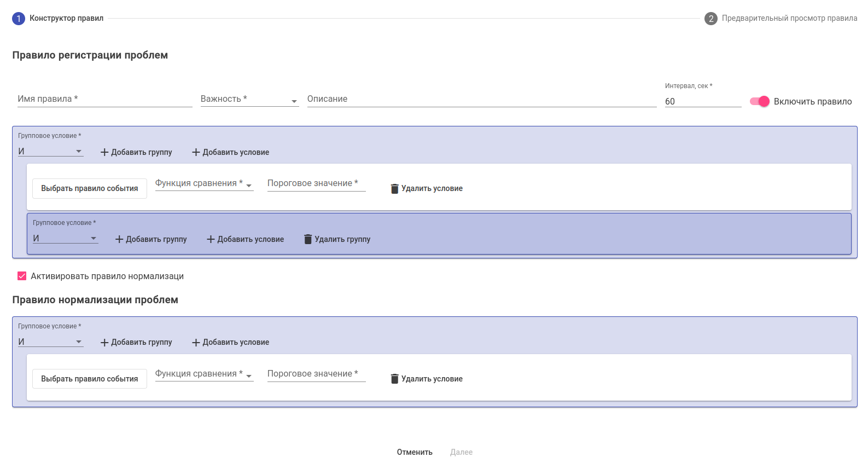Click plus icon to add condition in registration rule
The height and width of the screenshot is (474, 868).
point(196,152)
